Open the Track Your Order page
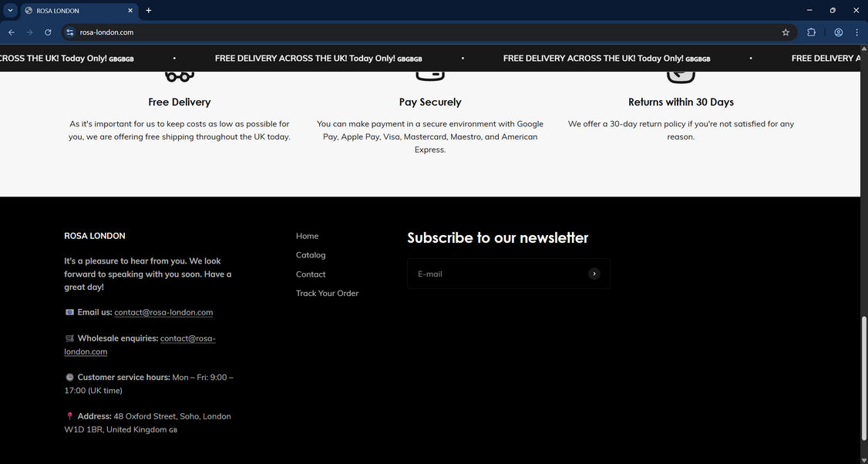This screenshot has height=464, width=868. 327,293
